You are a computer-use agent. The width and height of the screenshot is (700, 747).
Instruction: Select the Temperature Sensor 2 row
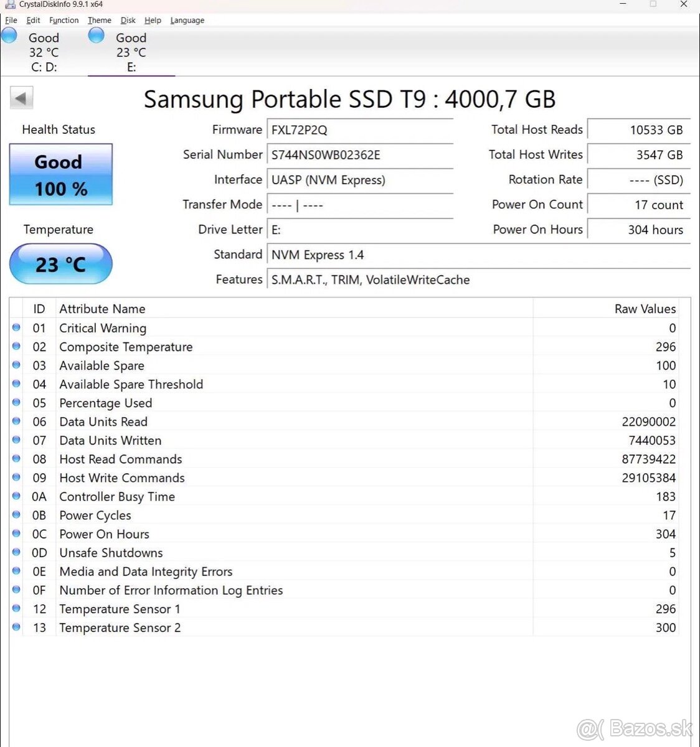point(344,627)
